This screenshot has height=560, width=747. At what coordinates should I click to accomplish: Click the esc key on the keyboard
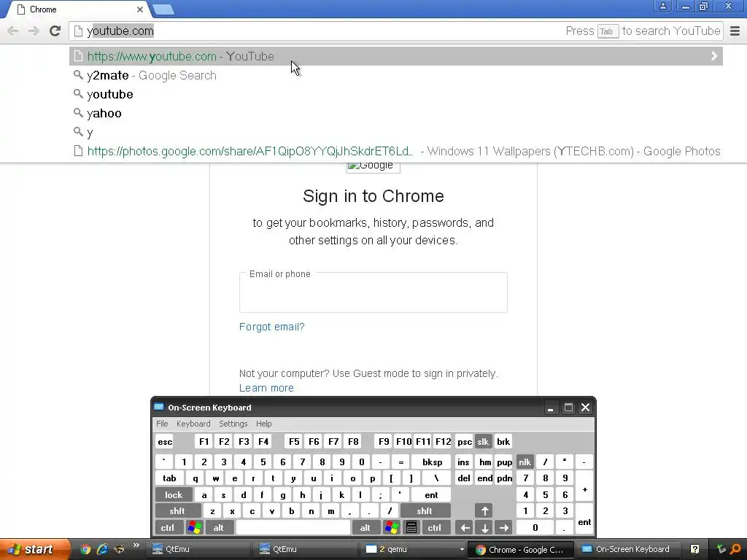coord(165,442)
